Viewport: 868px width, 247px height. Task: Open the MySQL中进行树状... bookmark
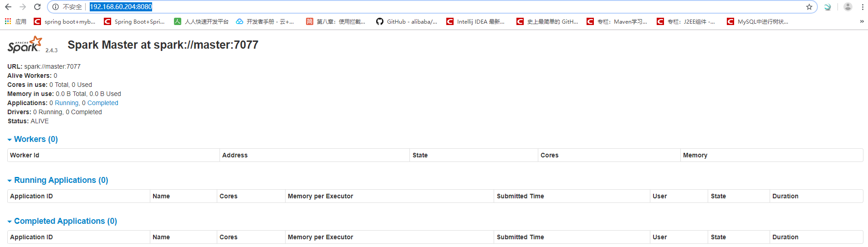(758, 21)
